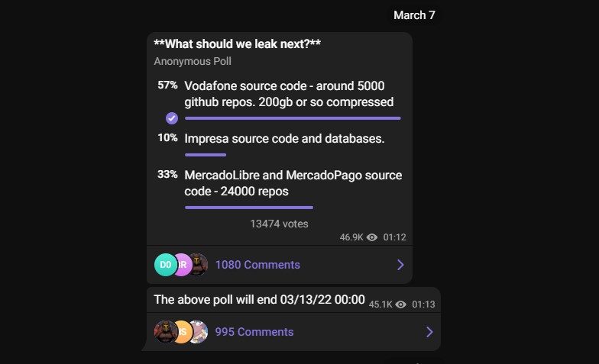Click the Vodafone 57% result bar
This screenshot has width=599, height=364.
coord(293,118)
